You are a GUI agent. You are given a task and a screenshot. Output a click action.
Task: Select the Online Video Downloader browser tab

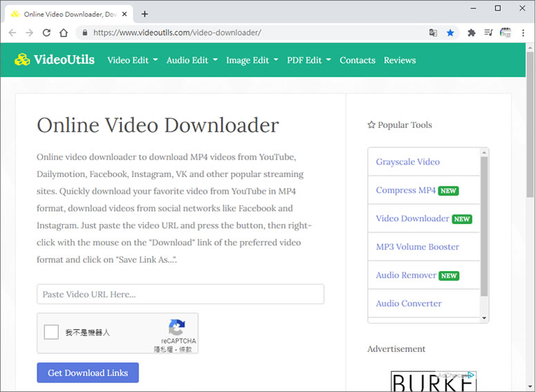(69, 14)
